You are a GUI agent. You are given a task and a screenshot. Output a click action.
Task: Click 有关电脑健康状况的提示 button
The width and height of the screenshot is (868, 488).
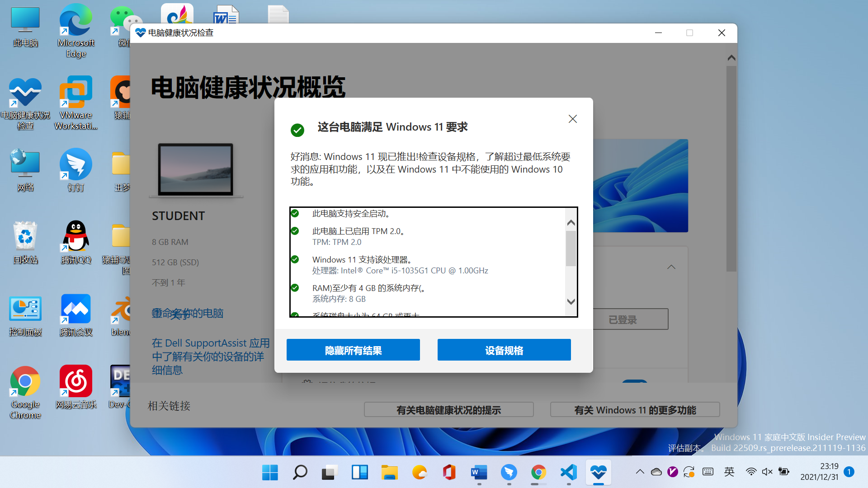click(448, 410)
